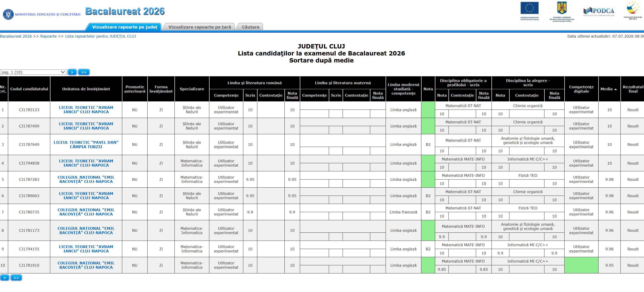Jump to last page using bottom double-arrow button
Screen dimensions: 644x292
[16, 278]
